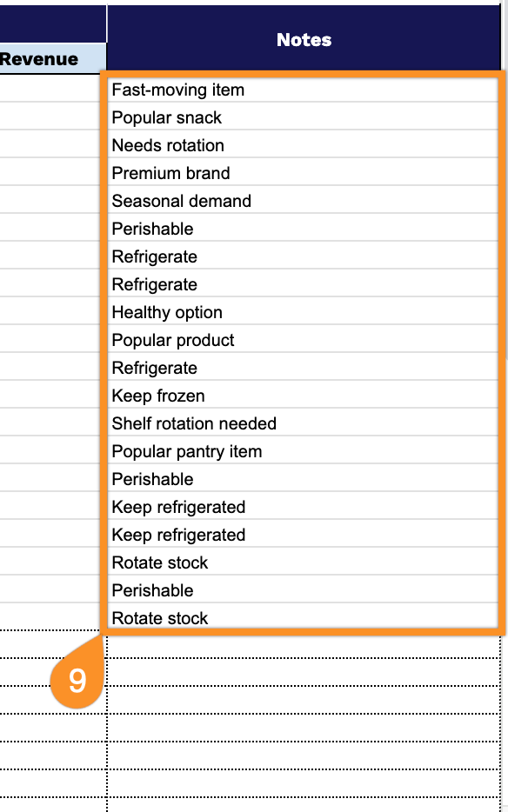The width and height of the screenshot is (508, 812).
Task: Click the first 'Keep refrigerated' cell
Action: pos(304,507)
